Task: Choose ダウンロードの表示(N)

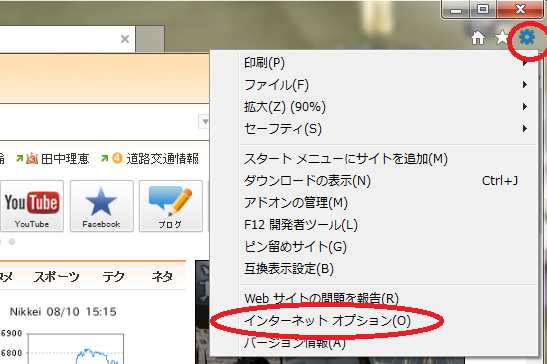Action: pyautogui.click(x=388, y=181)
